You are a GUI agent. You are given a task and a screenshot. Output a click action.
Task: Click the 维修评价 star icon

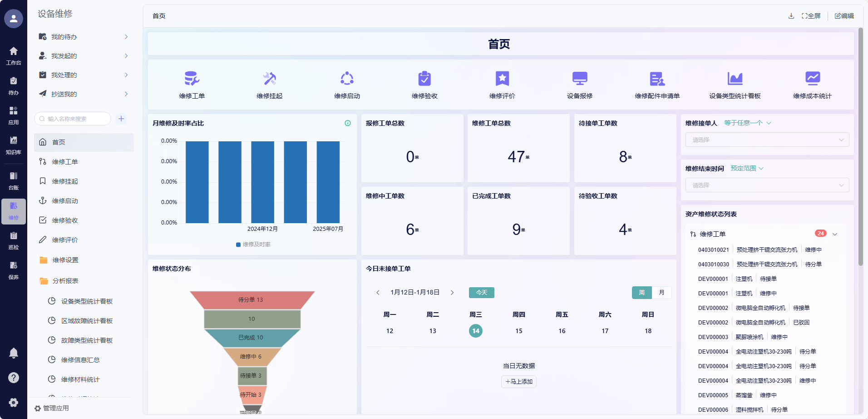[x=502, y=79]
